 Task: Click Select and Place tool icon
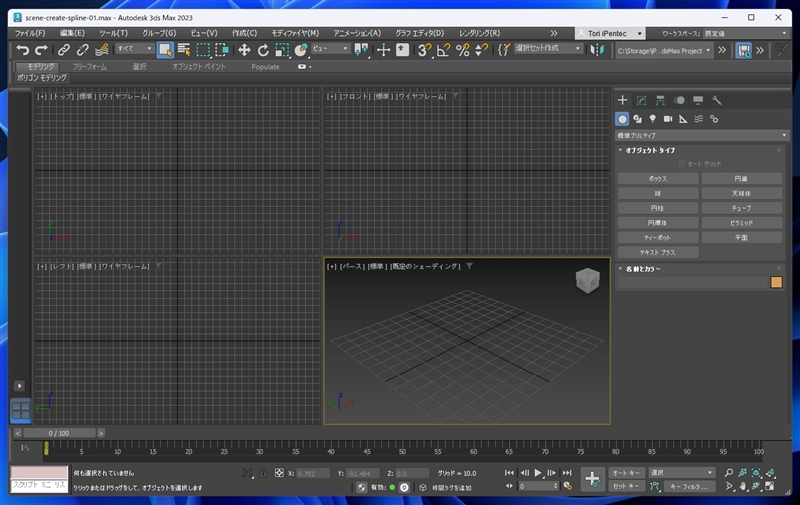pyautogui.click(x=301, y=50)
